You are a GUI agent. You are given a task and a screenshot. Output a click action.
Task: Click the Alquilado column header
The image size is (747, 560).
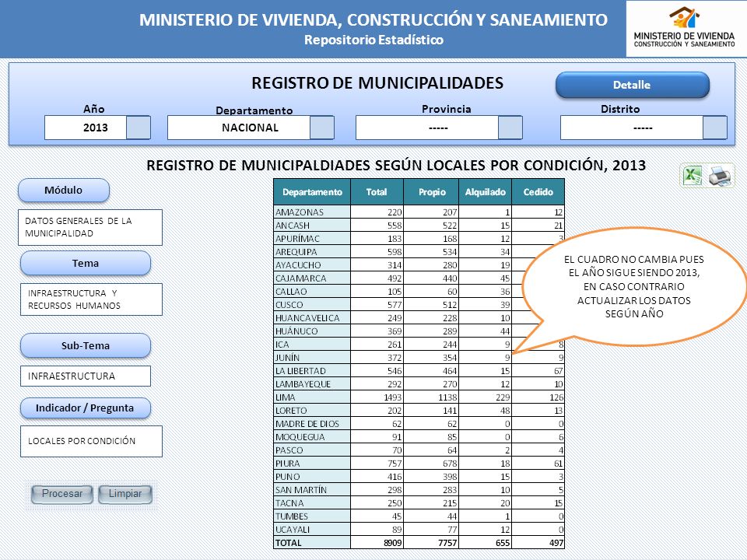pyautogui.click(x=485, y=192)
